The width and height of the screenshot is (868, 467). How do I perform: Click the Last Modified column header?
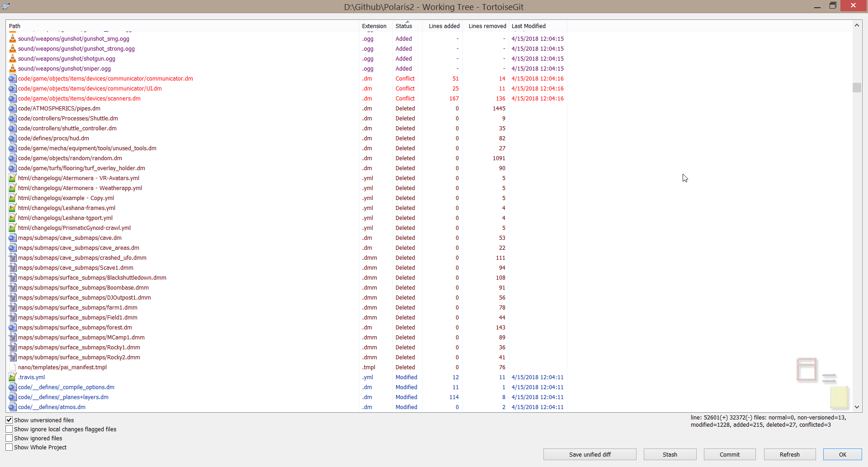pyautogui.click(x=538, y=26)
